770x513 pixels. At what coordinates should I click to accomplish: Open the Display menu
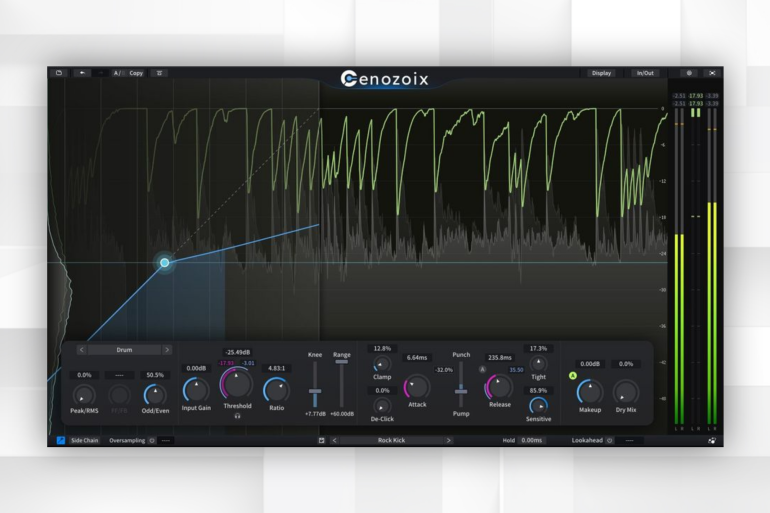[601, 73]
